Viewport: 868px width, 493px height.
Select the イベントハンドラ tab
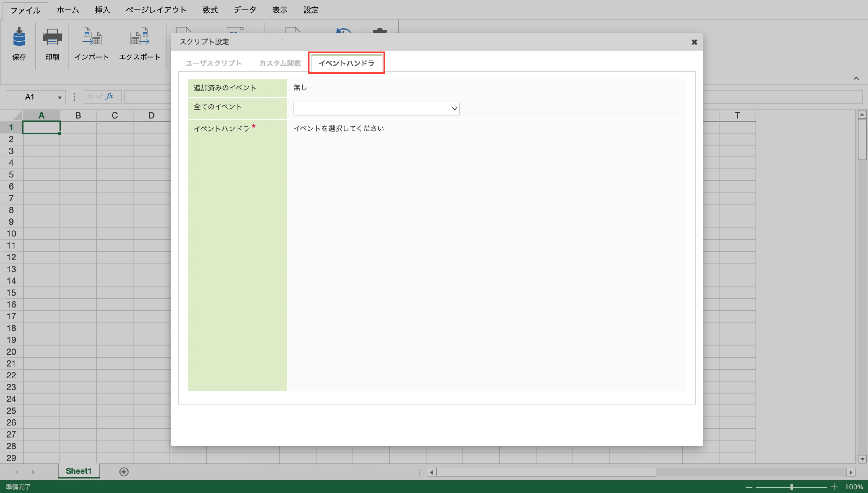(x=346, y=63)
